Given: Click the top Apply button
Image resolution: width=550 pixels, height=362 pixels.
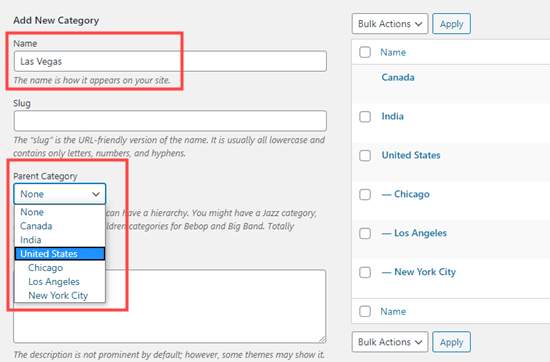Looking at the screenshot, I should click(451, 24).
